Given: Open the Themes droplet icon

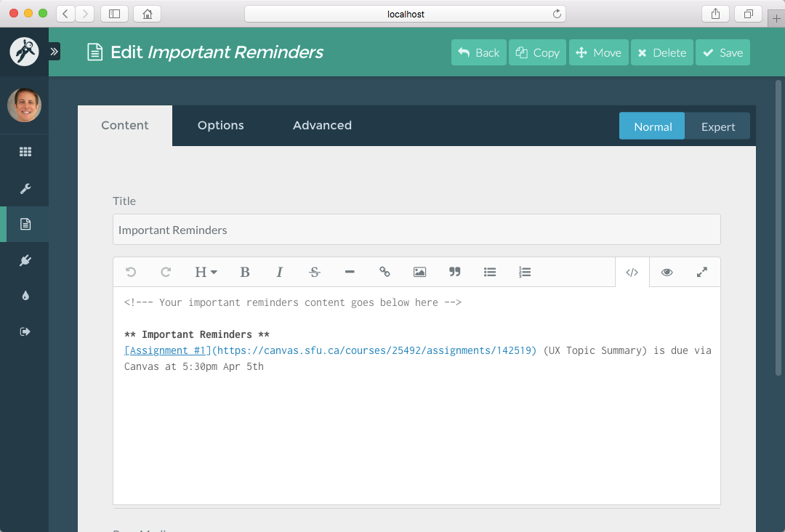Looking at the screenshot, I should point(25,296).
